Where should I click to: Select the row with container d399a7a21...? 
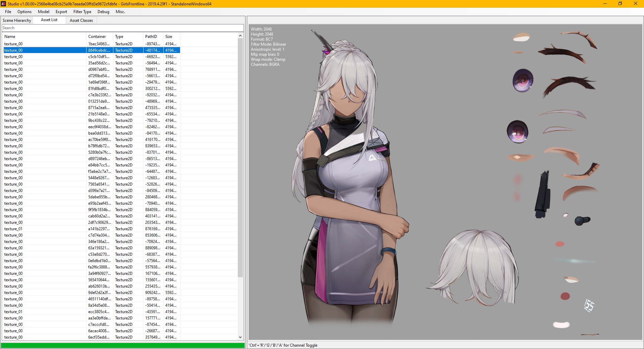coord(92,191)
